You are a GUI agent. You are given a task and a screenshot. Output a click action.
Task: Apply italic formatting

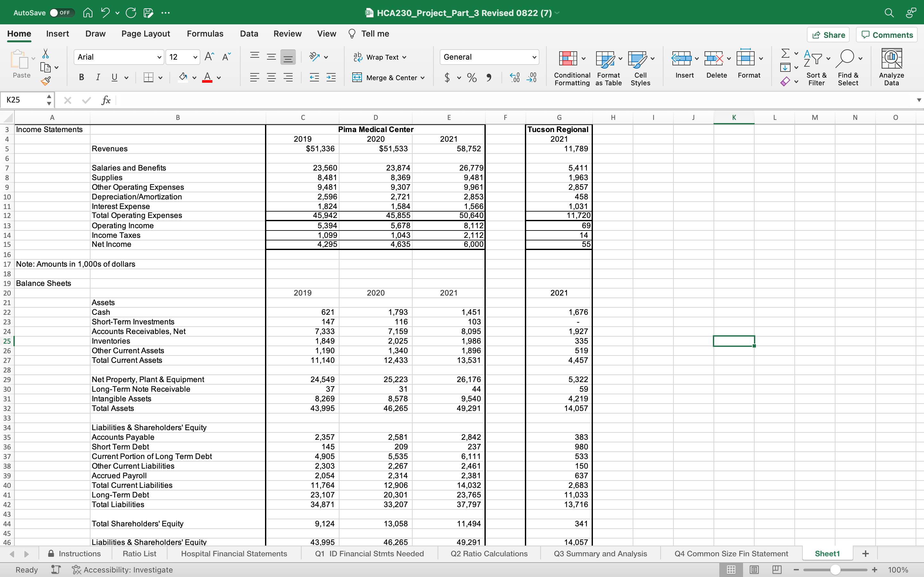coord(98,78)
